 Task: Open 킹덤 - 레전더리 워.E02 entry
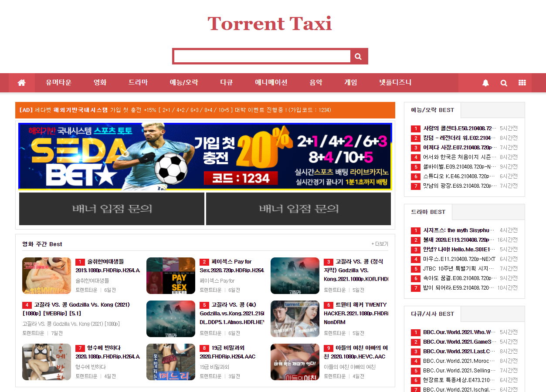(x=459, y=138)
